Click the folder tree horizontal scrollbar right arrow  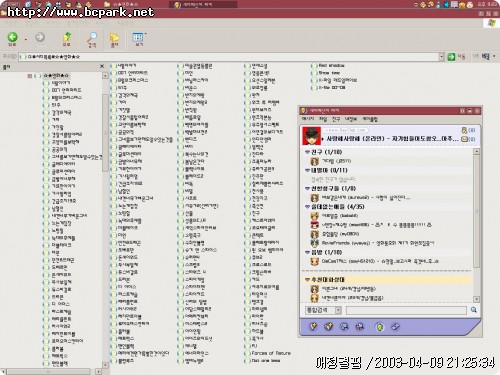(98, 371)
